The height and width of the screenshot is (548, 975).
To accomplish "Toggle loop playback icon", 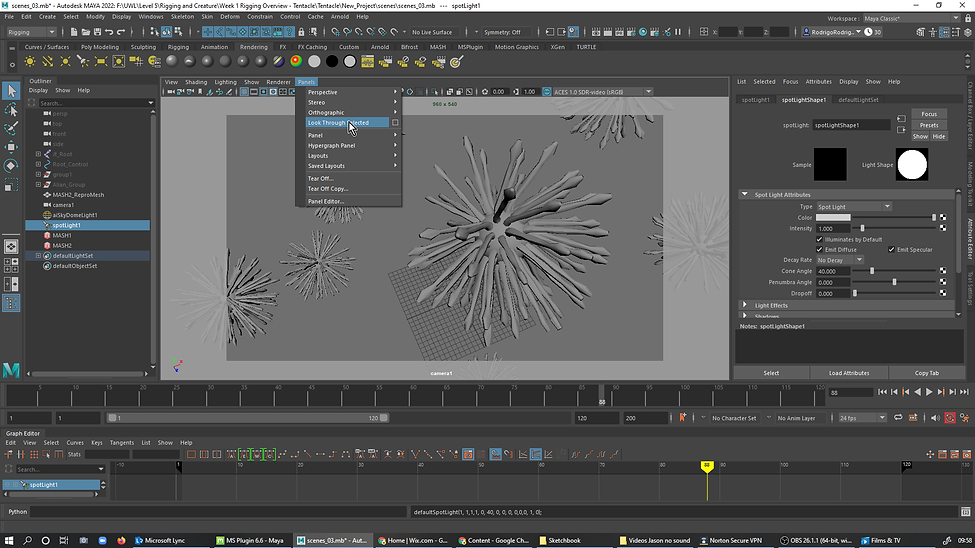I will point(898,418).
